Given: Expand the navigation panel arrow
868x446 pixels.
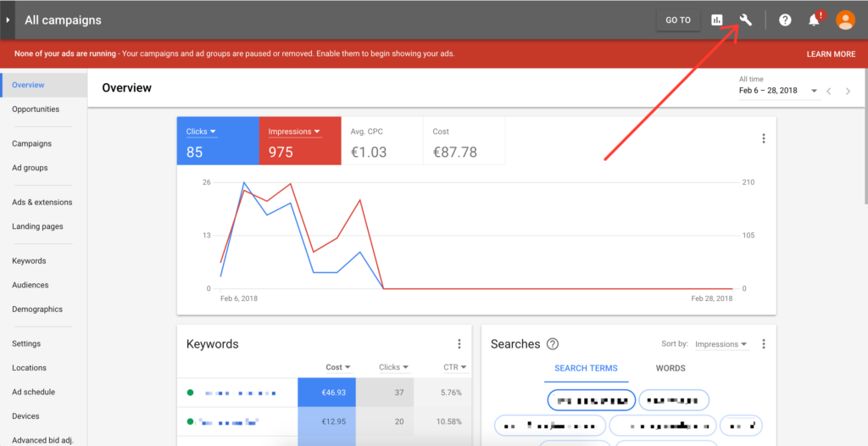Looking at the screenshot, I should 8,20.
